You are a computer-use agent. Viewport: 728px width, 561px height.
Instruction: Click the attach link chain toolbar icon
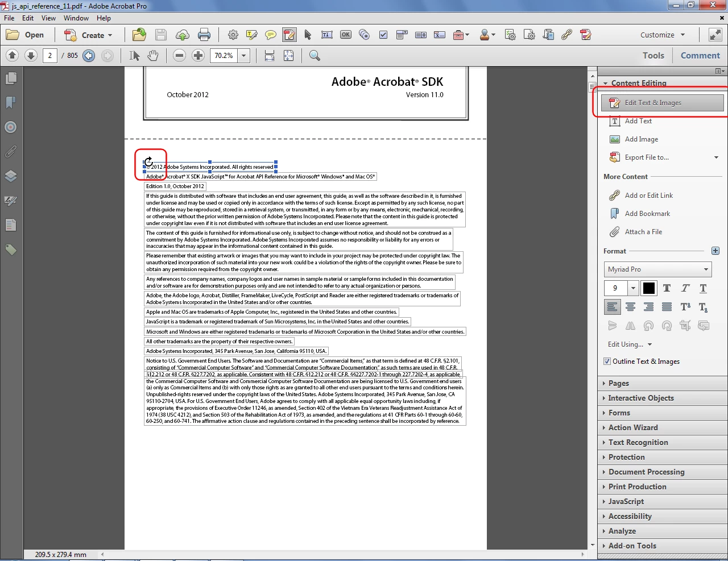[566, 35]
